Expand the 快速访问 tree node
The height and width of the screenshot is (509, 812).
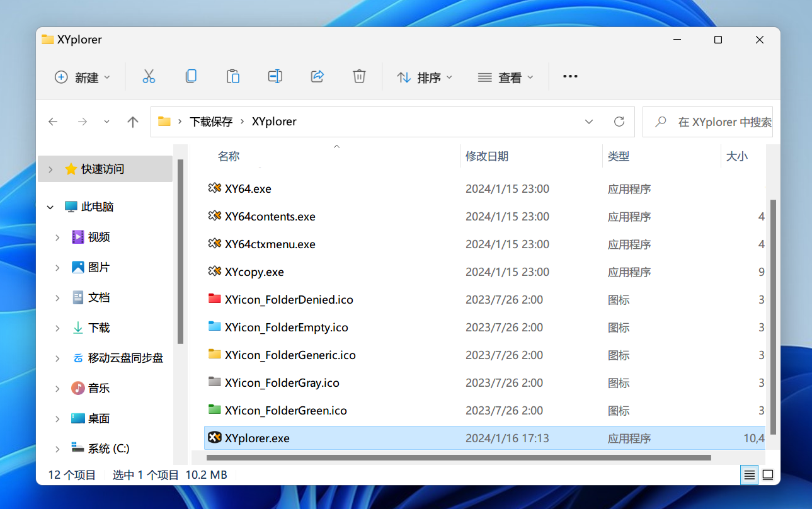[50, 169]
